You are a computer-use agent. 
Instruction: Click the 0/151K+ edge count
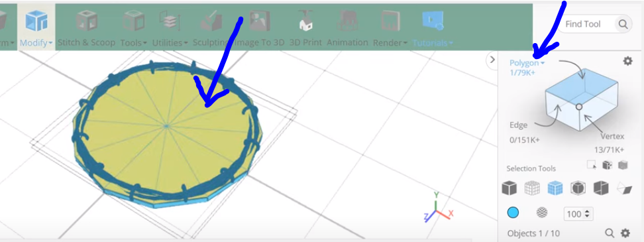(x=525, y=140)
